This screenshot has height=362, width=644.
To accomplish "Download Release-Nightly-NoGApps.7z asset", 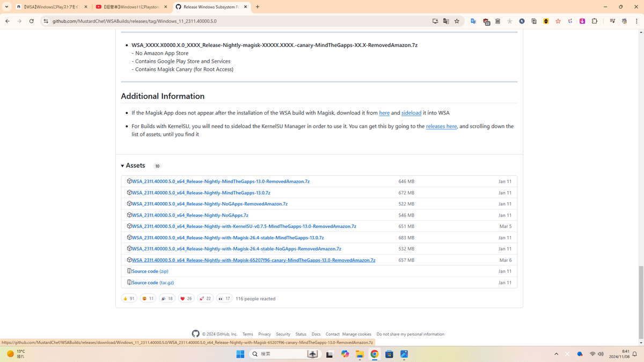I will click(190, 215).
